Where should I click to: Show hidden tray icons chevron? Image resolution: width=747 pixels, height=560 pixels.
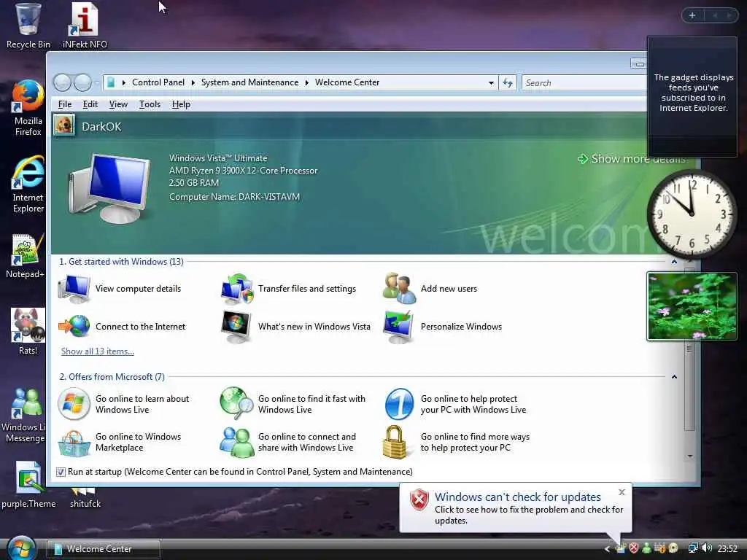pyautogui.click(x=607, y=548)
